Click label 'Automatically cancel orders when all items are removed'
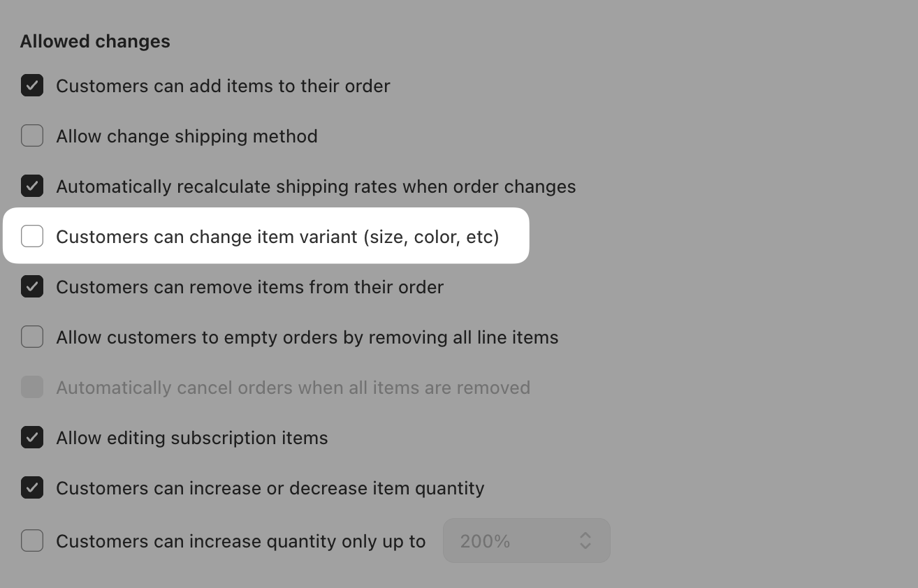918x588 pixels. (293, 388)
